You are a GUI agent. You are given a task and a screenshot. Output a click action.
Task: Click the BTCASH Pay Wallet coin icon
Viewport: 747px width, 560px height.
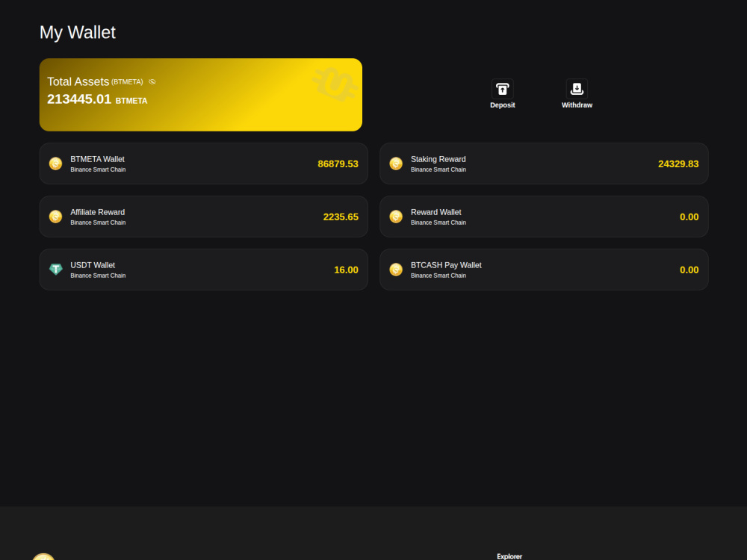click(x=396, y=270)
